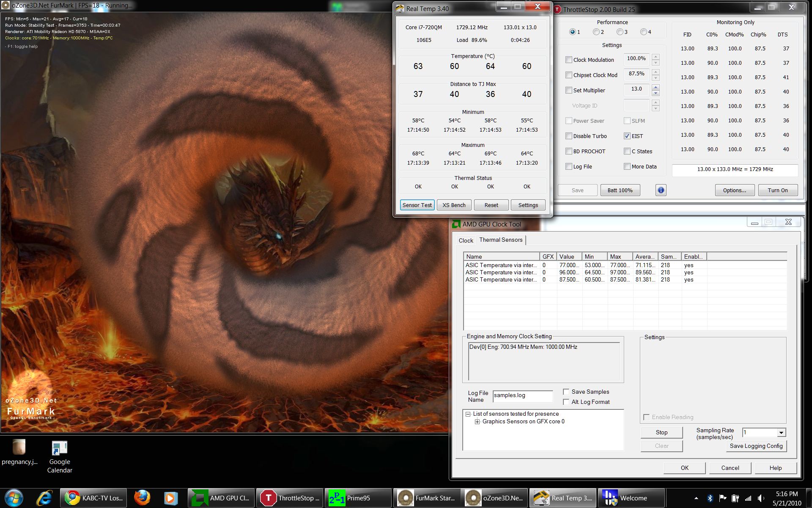Switch to ThrottleStop taskbar item
Image resolution: width=812 pixels, height=508 pixels.
pos(290,498)
